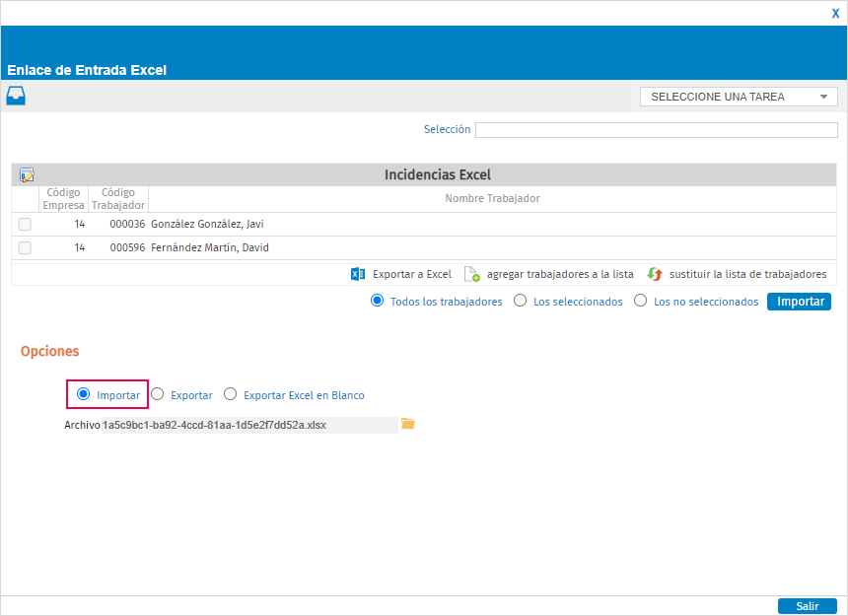Screen dimensions: 848x616
Task: Open the folder icon to browse Archivo
Action: (408, 424)
